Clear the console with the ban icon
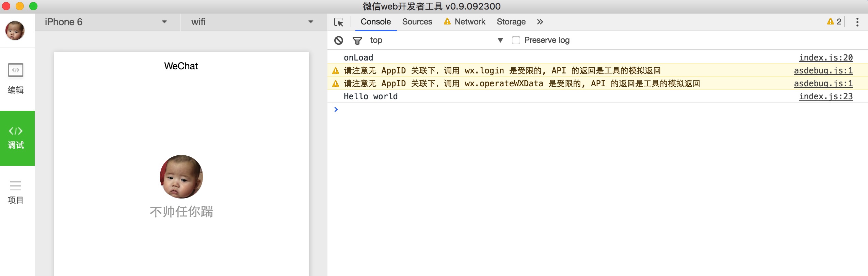Viewport: 868px width, 276px height. (x=338, y=40)
